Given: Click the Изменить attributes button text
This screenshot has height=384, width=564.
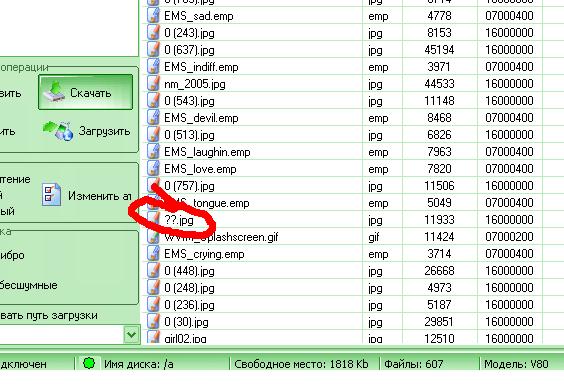Looking at the screenshot, I should [x=100, y=196].
